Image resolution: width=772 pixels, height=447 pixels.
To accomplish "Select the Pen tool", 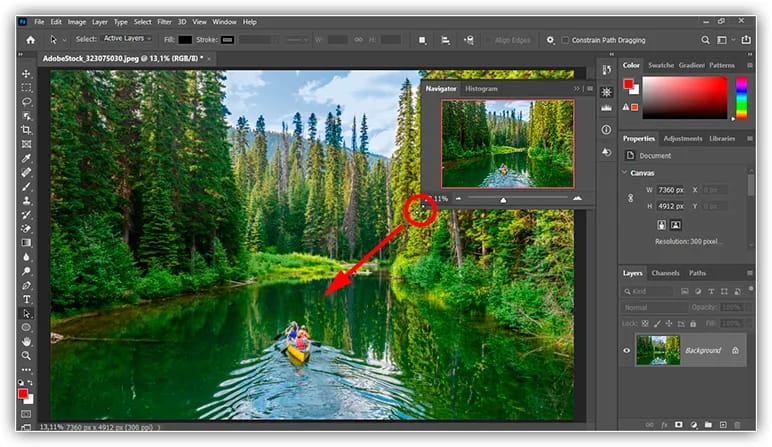I will pos(27,286).
